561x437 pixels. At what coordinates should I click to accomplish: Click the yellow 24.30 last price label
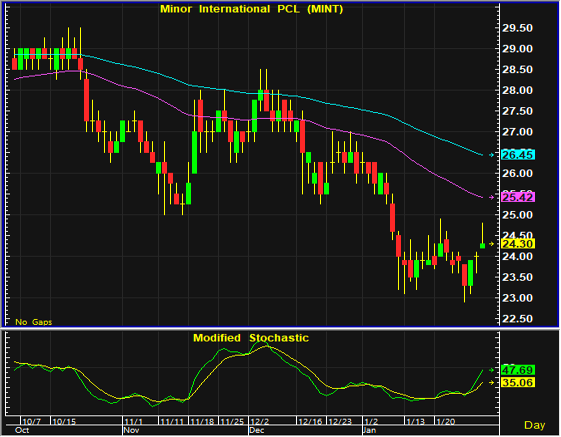pos(518,244)
